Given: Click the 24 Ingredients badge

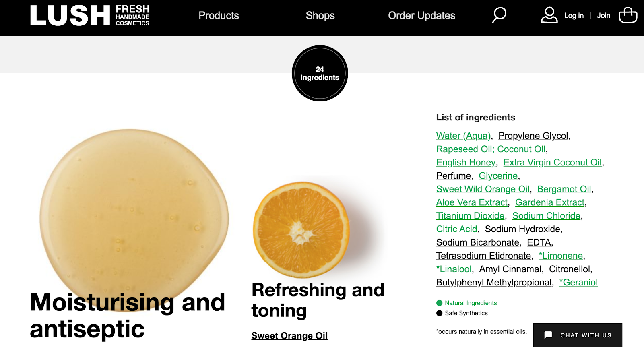Looking at the screenshot, I should pyautogui.click(x=320, y=73).
